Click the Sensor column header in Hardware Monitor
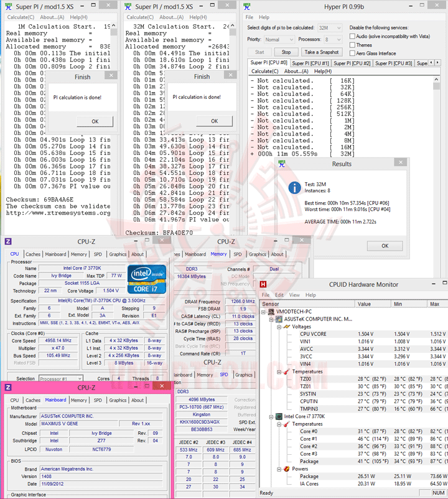The width and height of the screenshot is (448, 499). 307,304
